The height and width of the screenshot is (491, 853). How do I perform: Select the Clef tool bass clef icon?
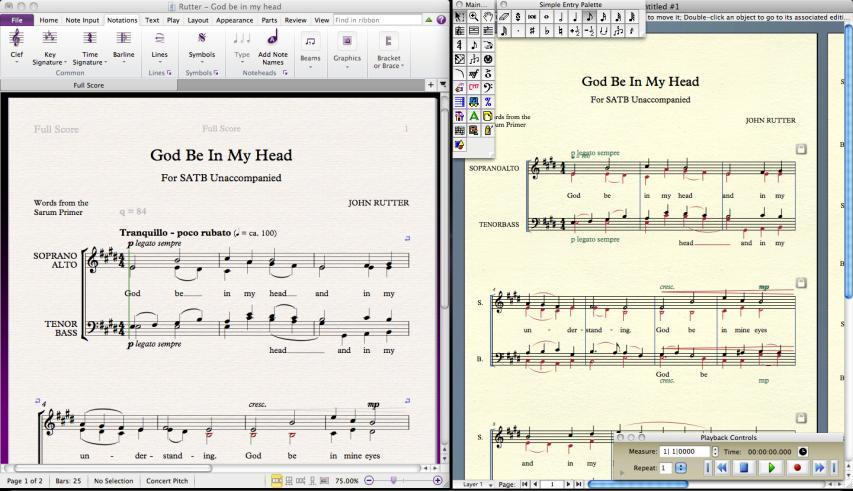(x=488, y=88)
